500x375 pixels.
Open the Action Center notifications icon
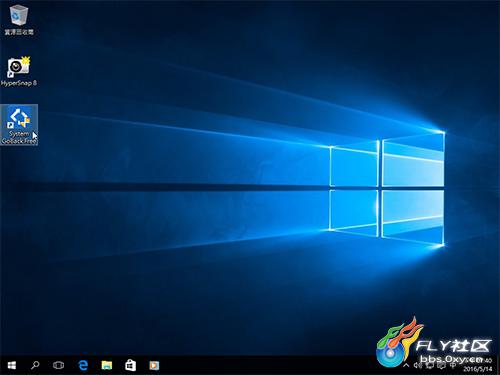pos(441,365)
